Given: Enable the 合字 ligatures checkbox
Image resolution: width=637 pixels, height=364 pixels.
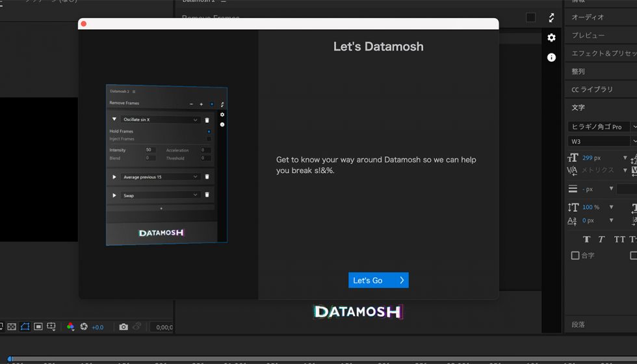Looking at the screenshot, I should pos(575,255).
